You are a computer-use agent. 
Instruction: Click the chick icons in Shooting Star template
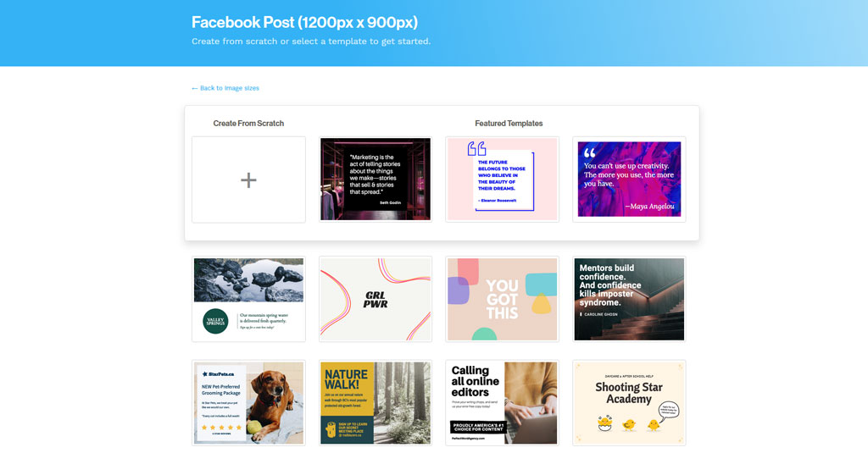point(629,422)
